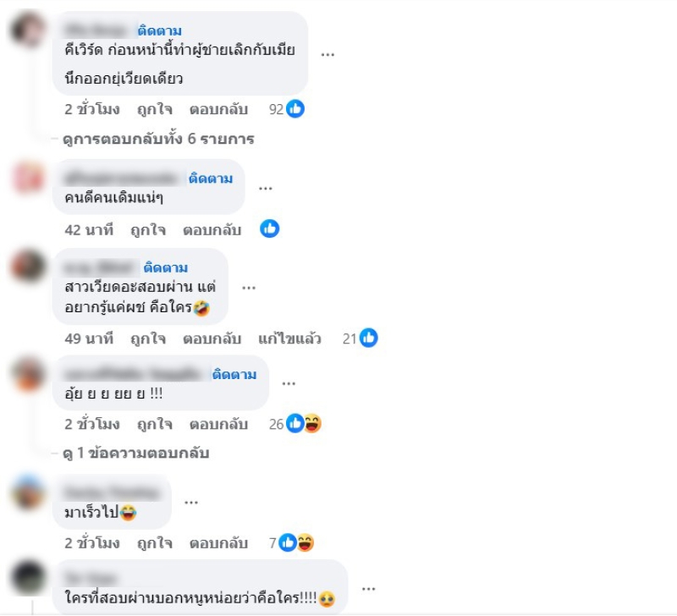Click 'ติดตาม' on the first comment
This screenshot has height=616, width=677.
(x=160, y=30)
